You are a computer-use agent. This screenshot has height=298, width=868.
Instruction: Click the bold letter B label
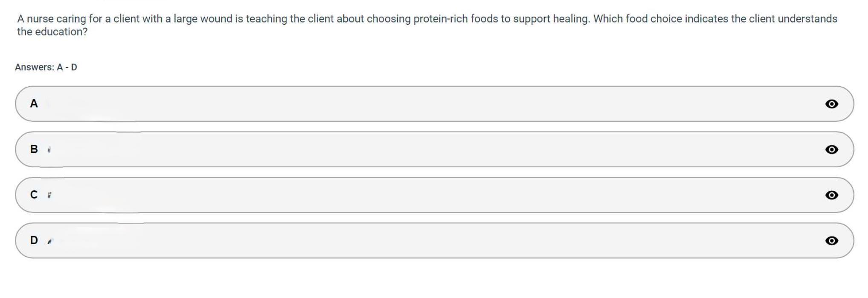pos(34,149)
